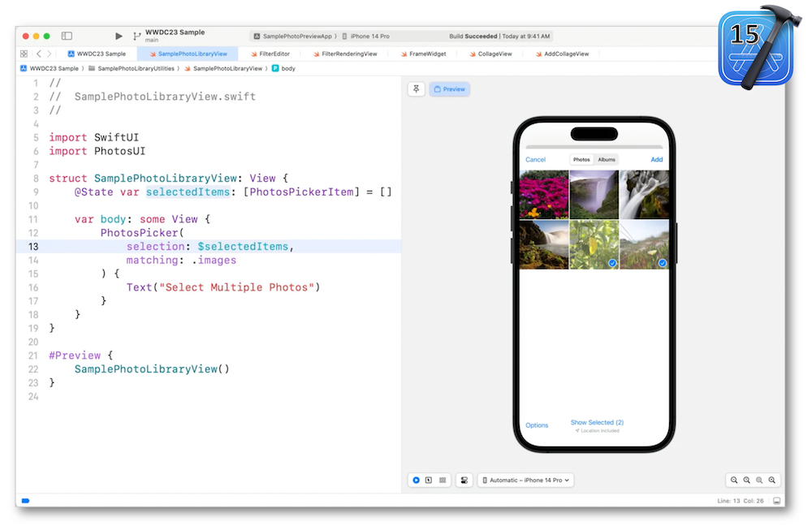This screenshot has width=812, height=526.
Task: Zoom in the preview canvas
Action: (x=771, y=480)
